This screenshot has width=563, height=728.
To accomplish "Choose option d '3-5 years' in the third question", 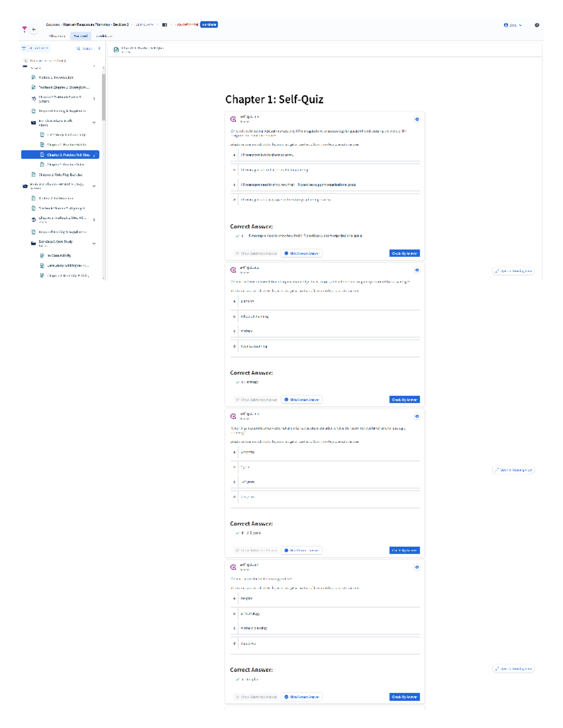I will [325, 497].
